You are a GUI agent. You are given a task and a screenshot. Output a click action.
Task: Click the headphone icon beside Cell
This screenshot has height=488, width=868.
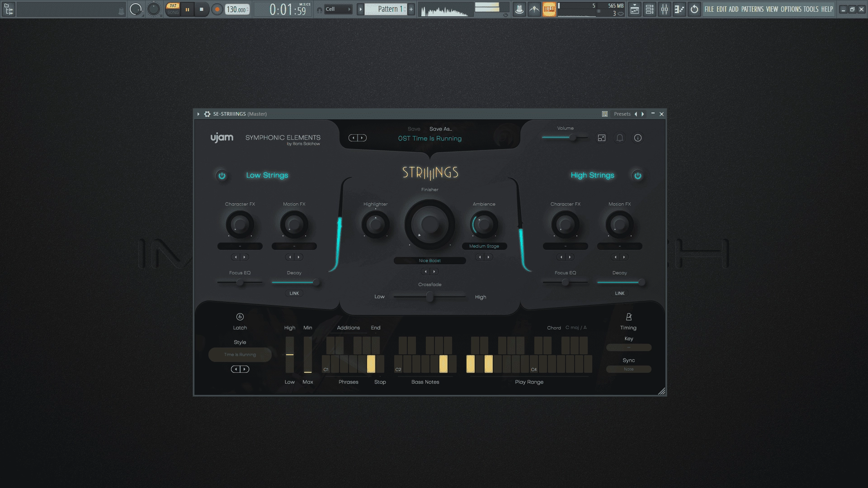[320, 9]
